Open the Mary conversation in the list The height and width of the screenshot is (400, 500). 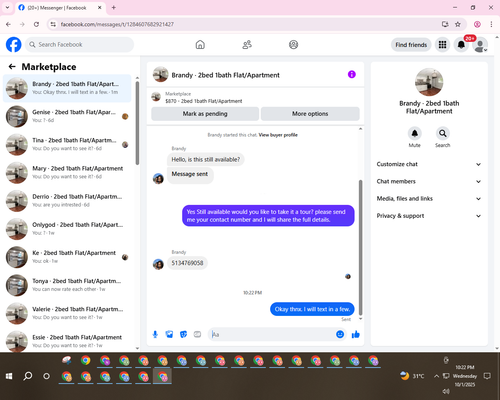point(67,173)
